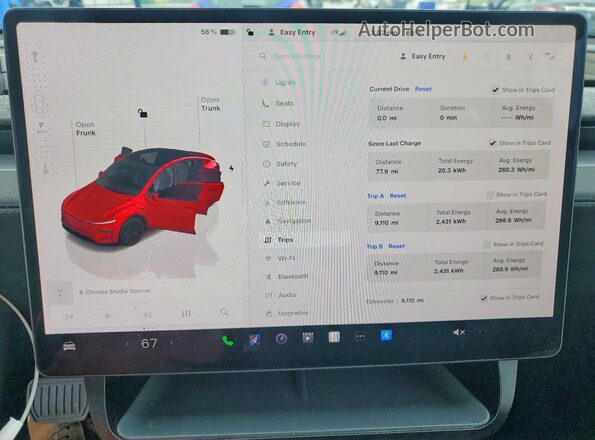Open the Seats settings menu
Viewport: 595px width, 440px height.
pyautogui.click(x=278, y=103)
